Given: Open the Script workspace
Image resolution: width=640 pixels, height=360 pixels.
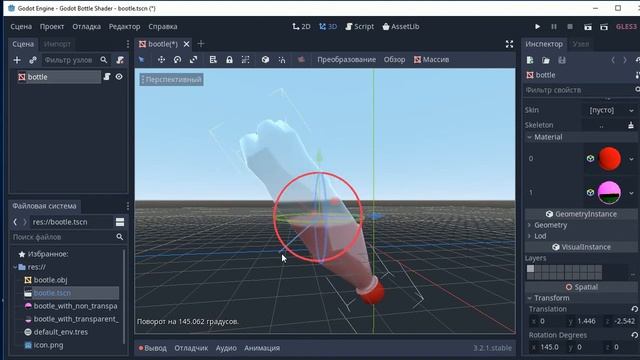Looking at the screenshot, I should point(360,27).
